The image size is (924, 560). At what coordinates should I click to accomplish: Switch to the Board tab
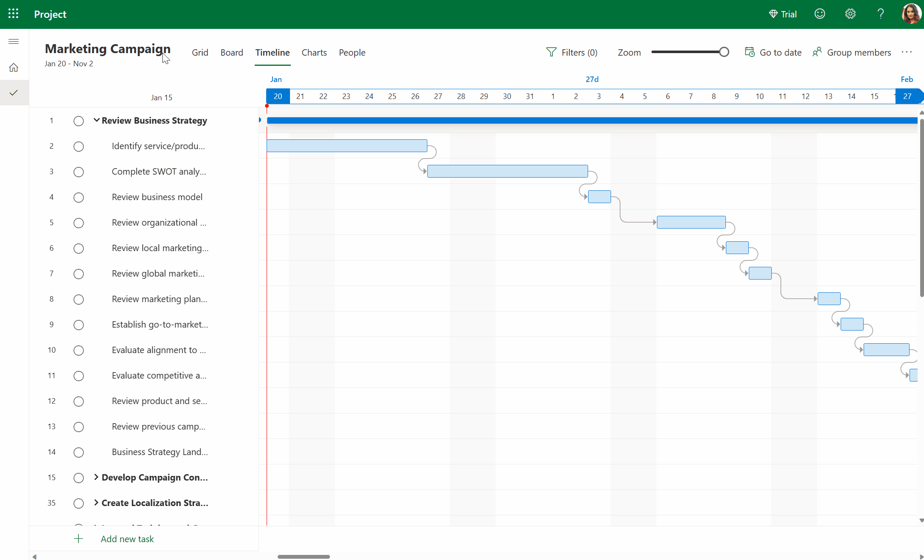pyautogui.click(x=232, y=52)
